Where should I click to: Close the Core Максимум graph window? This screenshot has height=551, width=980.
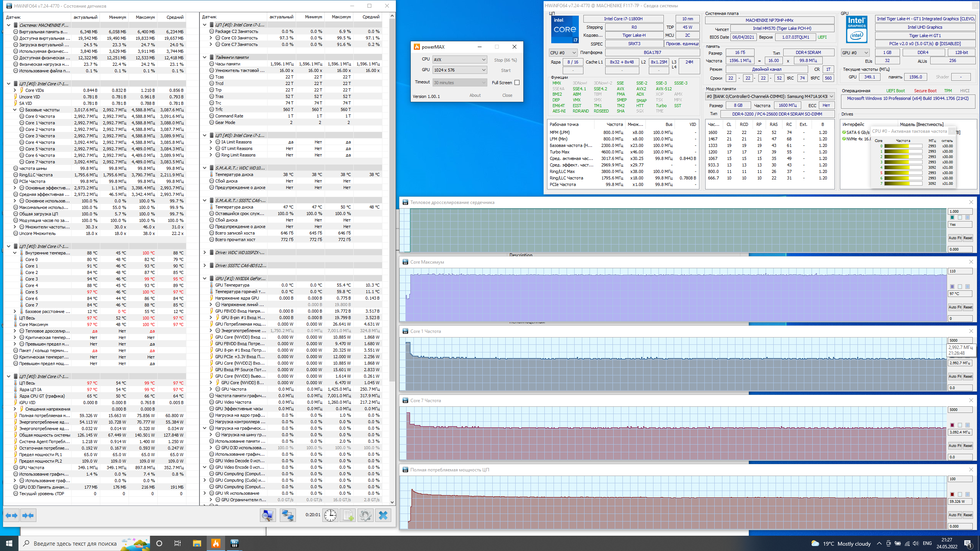click(971, 262)
